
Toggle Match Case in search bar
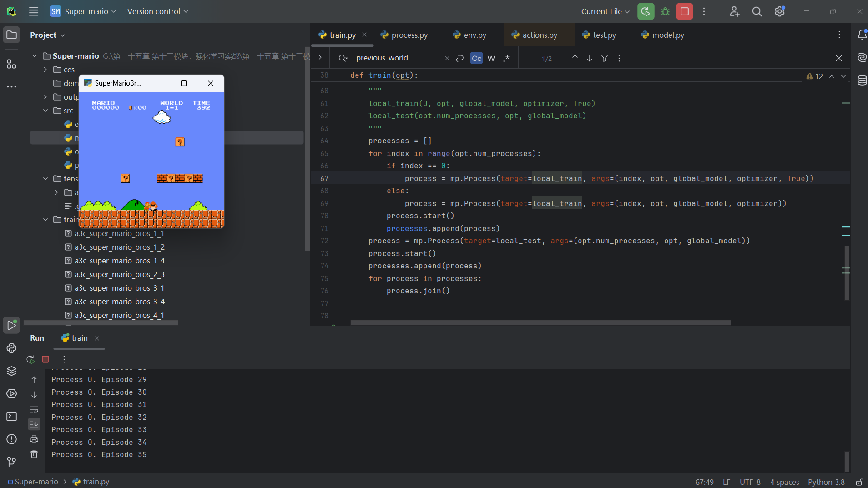476,58
